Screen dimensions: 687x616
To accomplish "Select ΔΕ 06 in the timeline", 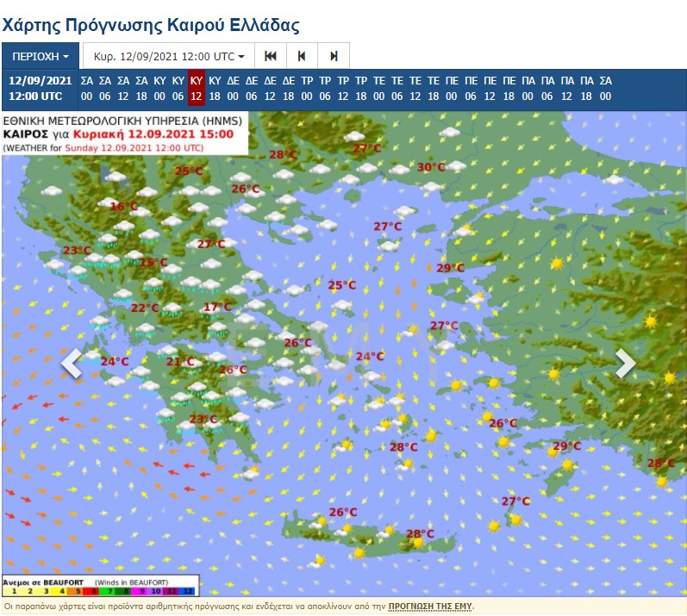I will 252,88.
